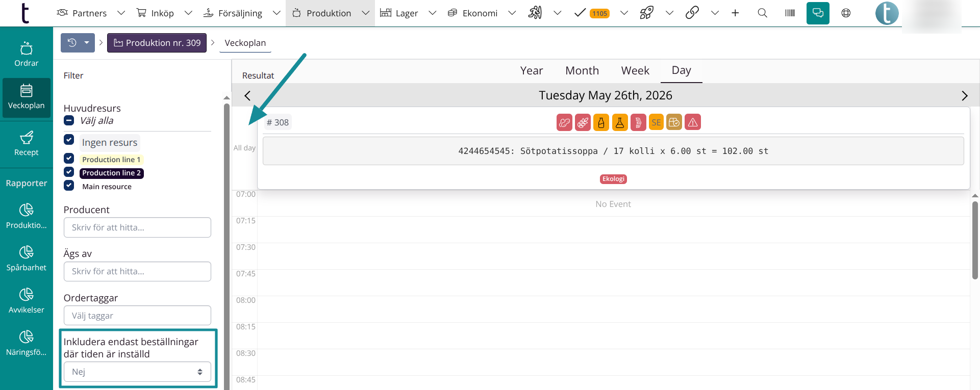Open the checkmark tasks with 1105 badge

point(592,13)
